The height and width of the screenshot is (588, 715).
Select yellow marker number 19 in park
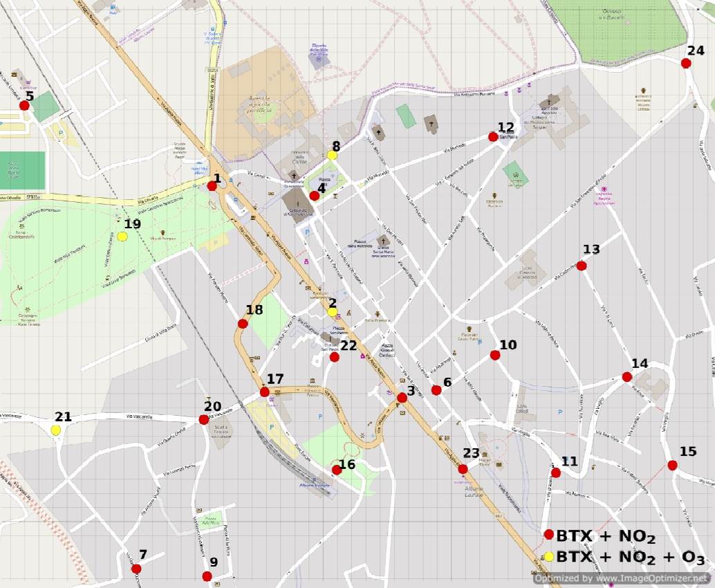tap(122, 236)
